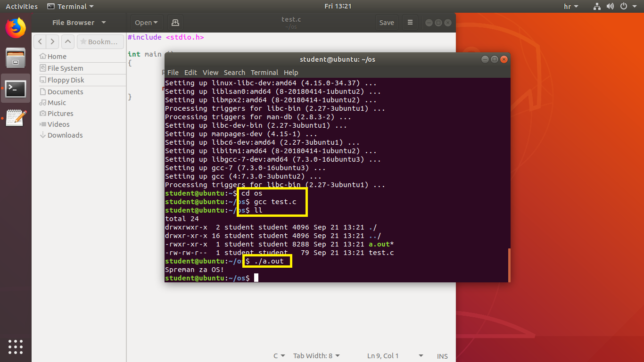
Task: Maximize the terminal window
Action: [x=495, y=59]
